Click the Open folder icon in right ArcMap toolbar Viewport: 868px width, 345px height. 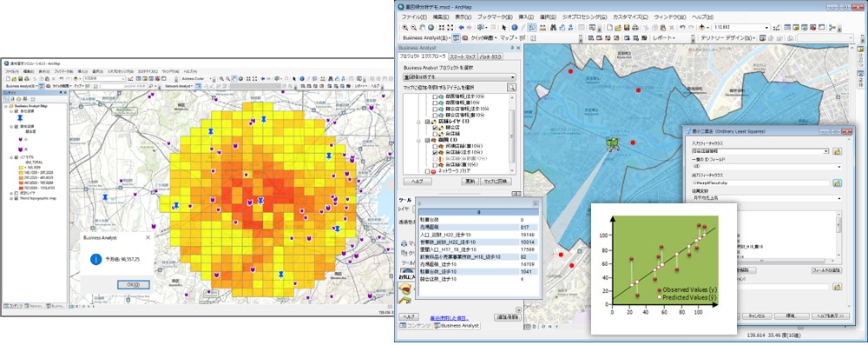pos(618,27)
